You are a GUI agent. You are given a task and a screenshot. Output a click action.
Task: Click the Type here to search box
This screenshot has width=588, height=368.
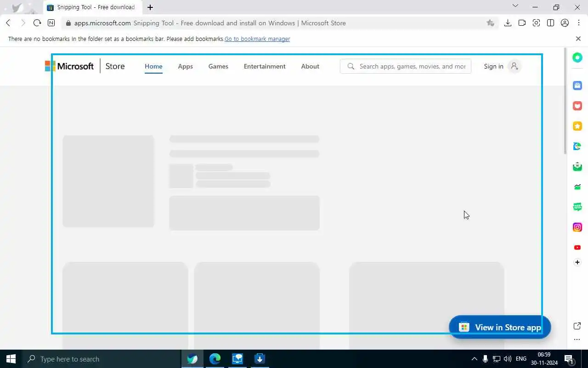(x=102, y=359)
